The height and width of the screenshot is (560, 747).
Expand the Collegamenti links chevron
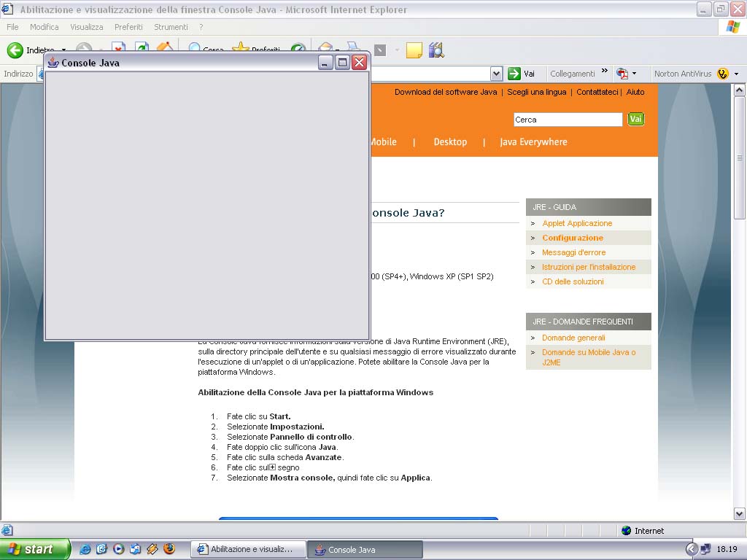(604, 72)
